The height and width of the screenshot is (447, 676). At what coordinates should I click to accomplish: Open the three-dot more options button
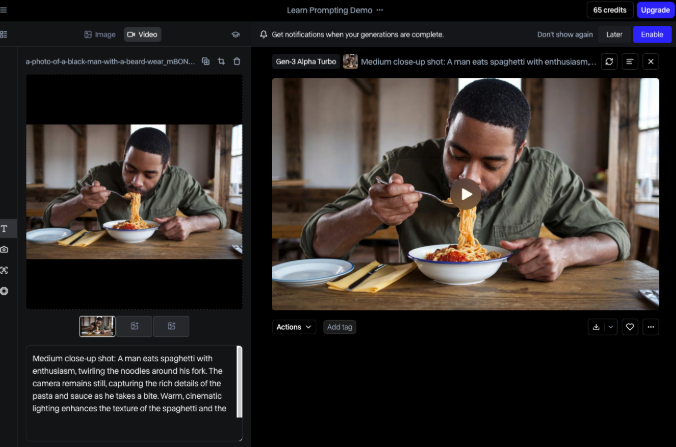click(x=651, y=326)
